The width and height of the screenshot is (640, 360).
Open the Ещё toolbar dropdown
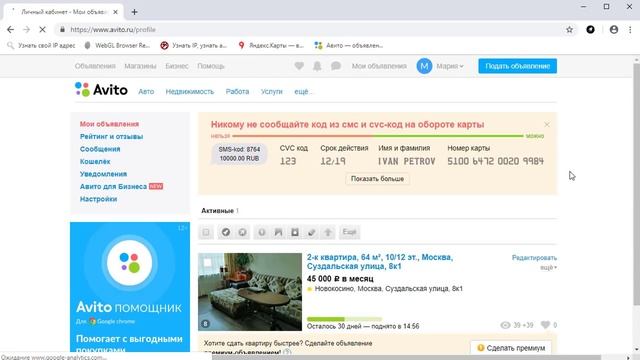pos(349,232)
